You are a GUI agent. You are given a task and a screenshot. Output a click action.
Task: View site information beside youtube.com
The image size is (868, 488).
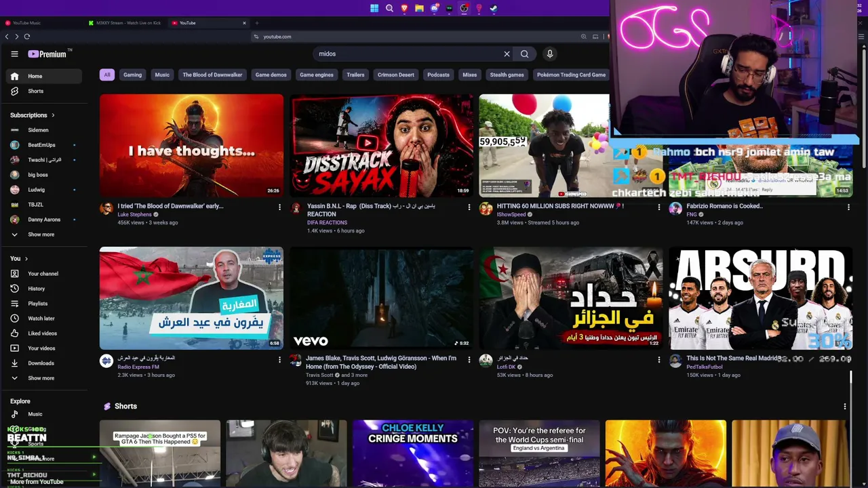[x=256, y=37]
